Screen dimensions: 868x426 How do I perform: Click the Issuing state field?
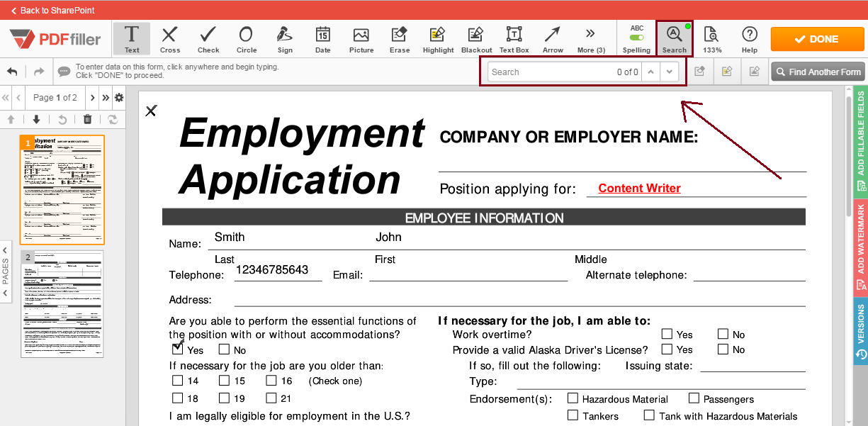(x=752, y=365)
